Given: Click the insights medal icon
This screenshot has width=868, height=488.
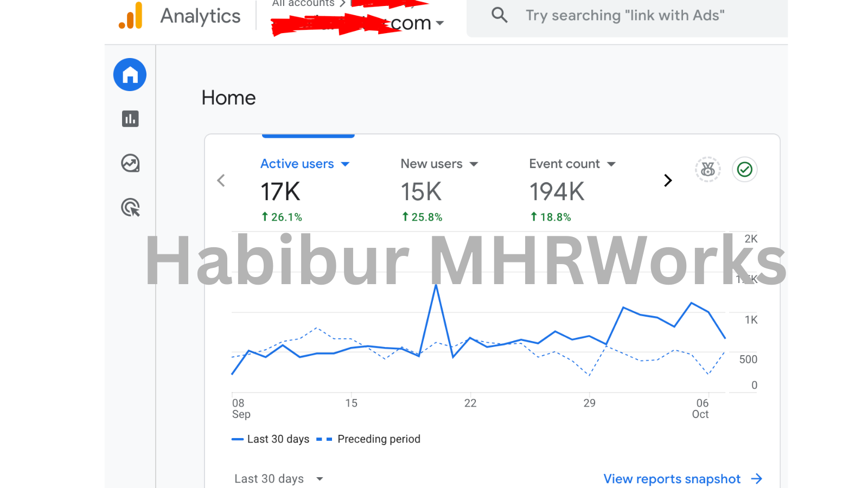Looking at the screenshot, I should click(x=707, y=170).
